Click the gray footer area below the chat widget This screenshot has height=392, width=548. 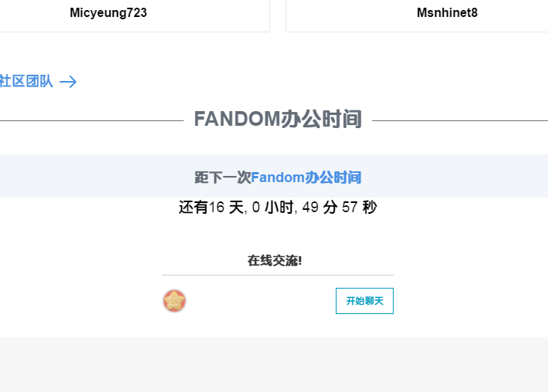pos(274,364)
